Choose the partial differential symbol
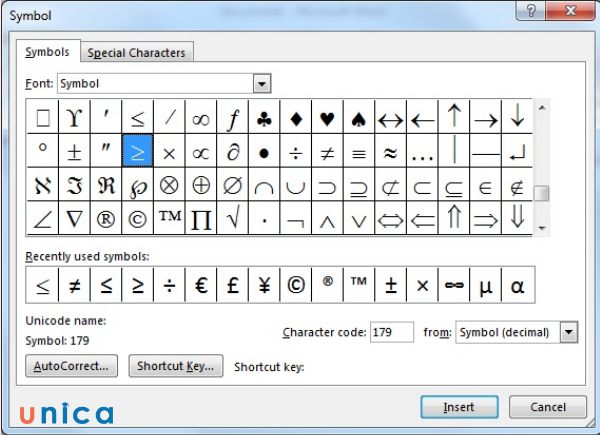The width and height of the screenshot is (600, 435). click(232, 151)
